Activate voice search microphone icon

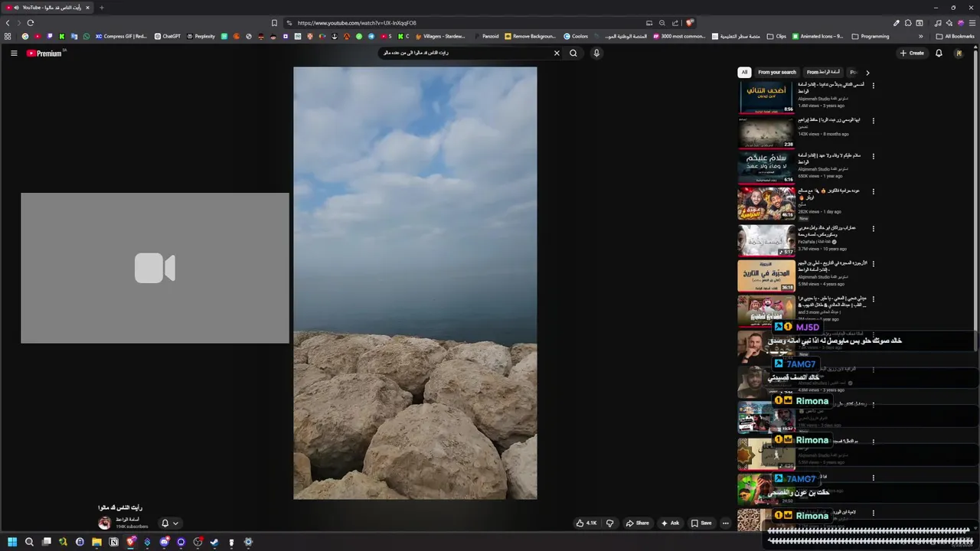click(x=596, y=53)
